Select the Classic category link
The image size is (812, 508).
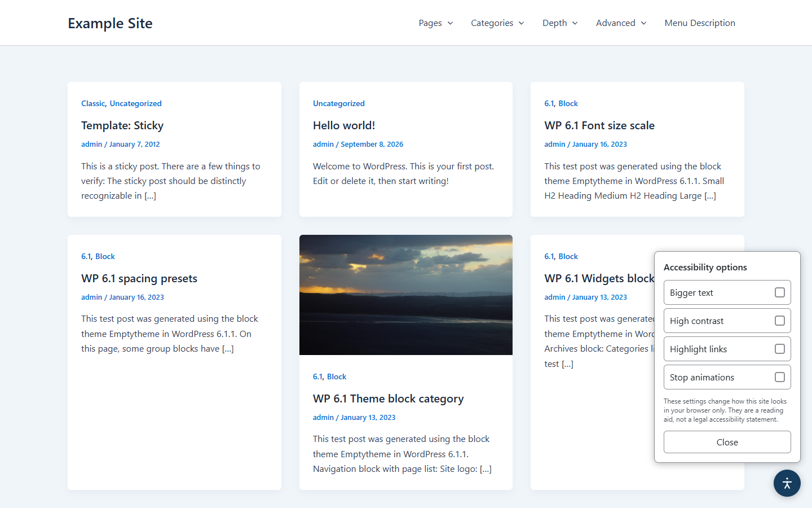point(93,103)
